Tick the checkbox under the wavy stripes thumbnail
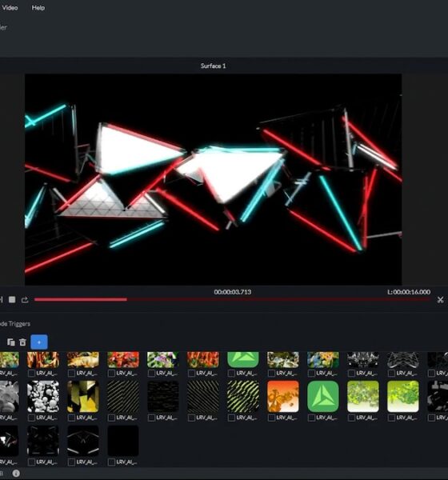Image resolution: width=448 pixels, height=480 pixels. click(231, 418)
